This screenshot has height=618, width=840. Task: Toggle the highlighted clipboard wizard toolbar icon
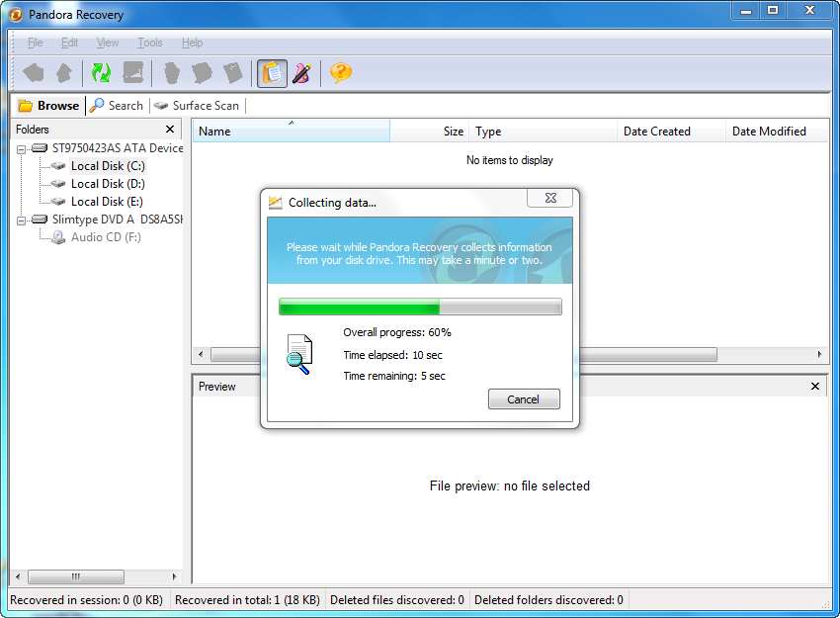(272, 73)
